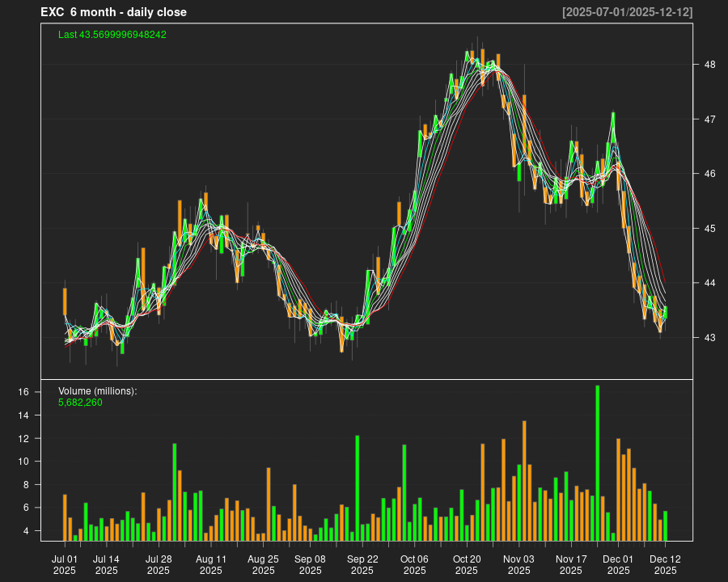Click the first orange volume bar at far left
Screen dimensions: 728x582
[65, 517]
